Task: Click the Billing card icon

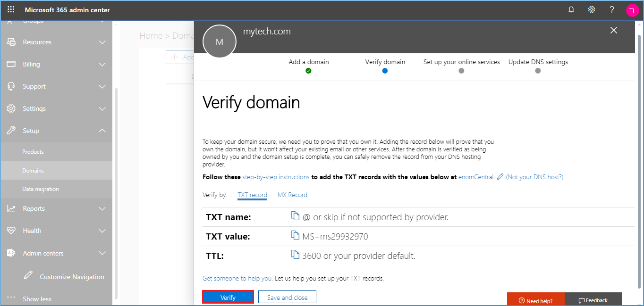Action: click(x=11, y=64)
